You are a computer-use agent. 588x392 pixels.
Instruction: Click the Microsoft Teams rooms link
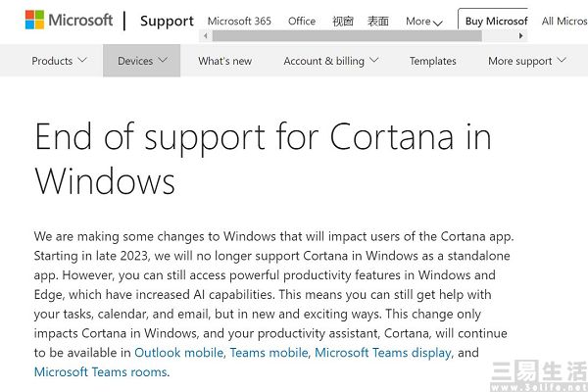101,372
